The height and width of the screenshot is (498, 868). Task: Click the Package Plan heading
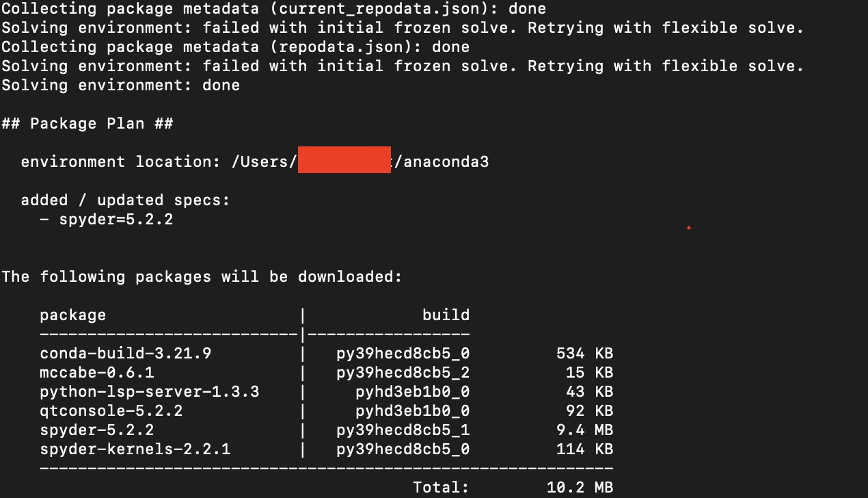pyautogui.click(x=87, y=124)
